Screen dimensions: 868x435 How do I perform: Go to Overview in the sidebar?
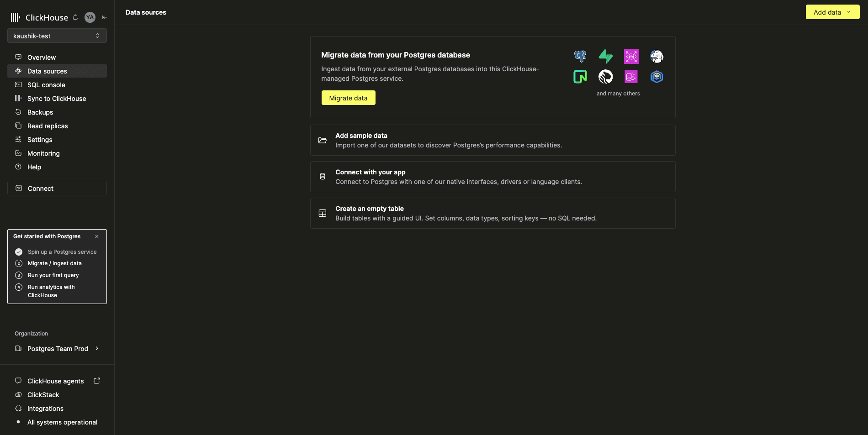57,58
